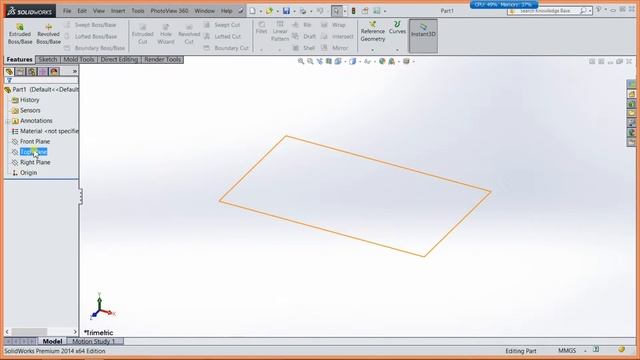The width and height of the screenshot is (640, 360).
Task: Expand the Fillet dropdown arrow
Action: pyautogui.click(x=261, y=50)
